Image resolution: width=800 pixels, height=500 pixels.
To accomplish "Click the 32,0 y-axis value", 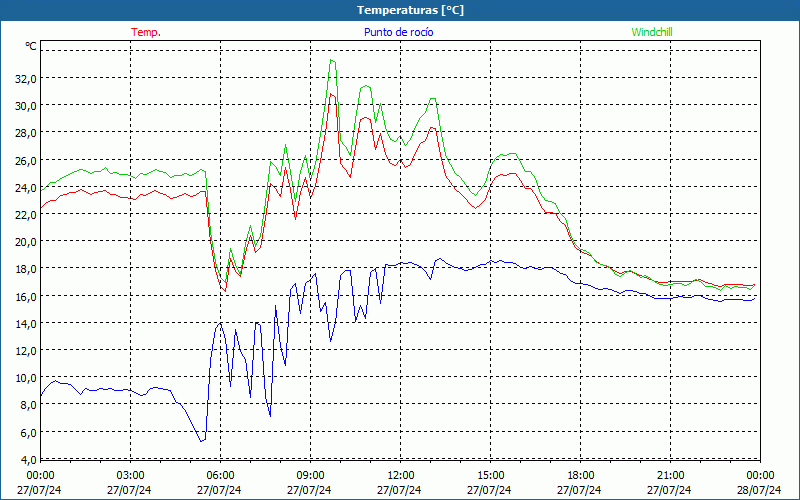I will coord(27,79).
